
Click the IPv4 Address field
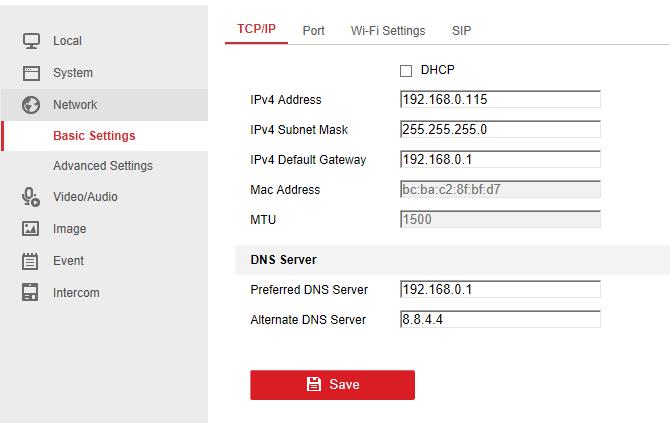pos(500,100)
